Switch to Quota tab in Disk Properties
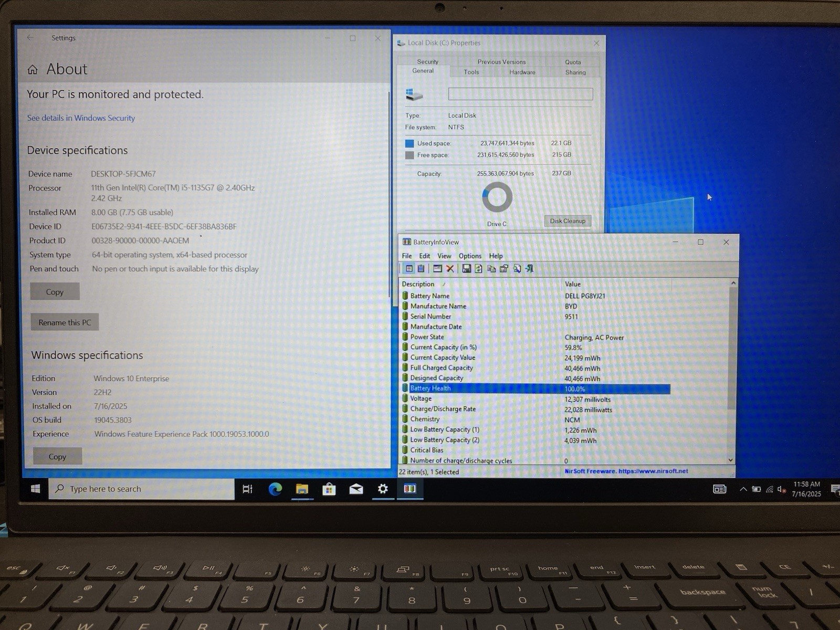The width and height of the screenshot is (840, 630). [573, 62]
